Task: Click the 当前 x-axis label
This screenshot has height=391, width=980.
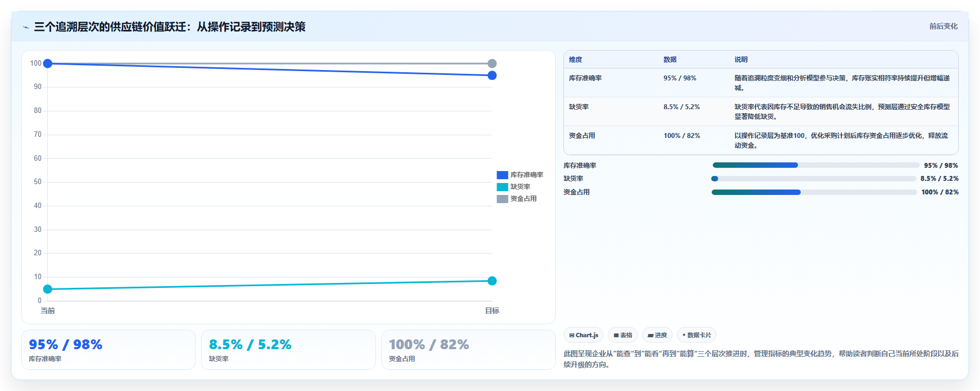Action: pos(48,311)
